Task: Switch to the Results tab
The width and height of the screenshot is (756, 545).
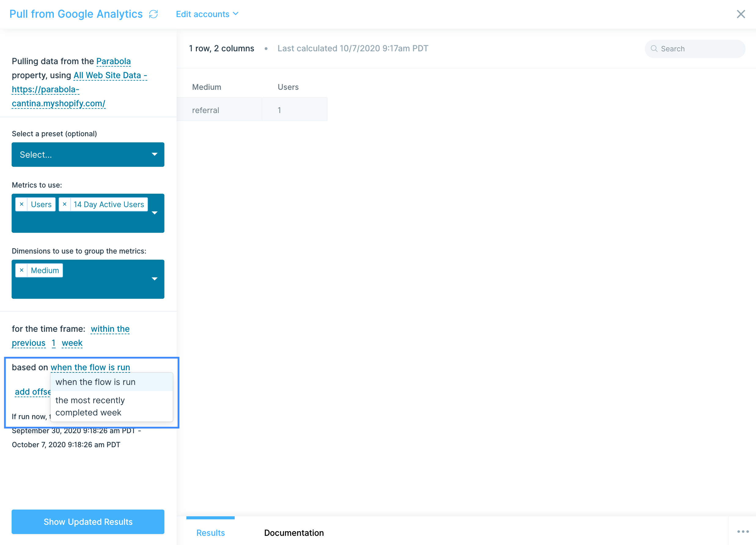Action: click(210, 533)
